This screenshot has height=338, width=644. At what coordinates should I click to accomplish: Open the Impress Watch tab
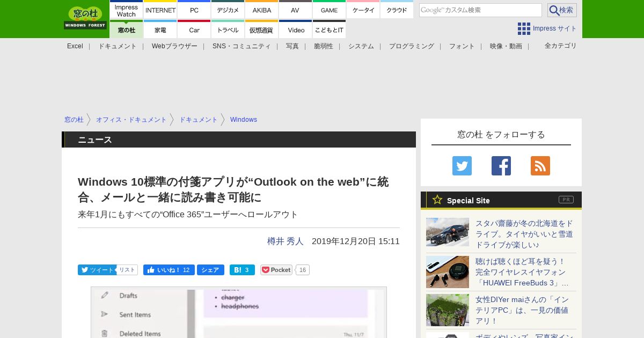click(126, 10)
